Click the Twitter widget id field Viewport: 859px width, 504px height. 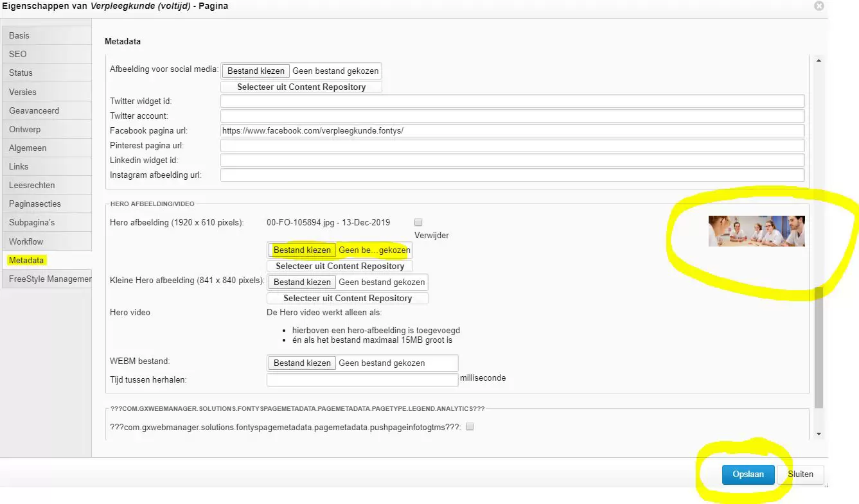point(512,101)
